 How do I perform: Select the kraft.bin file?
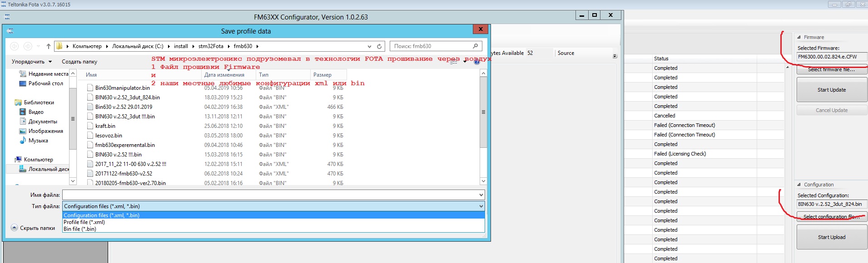(x=105, y=126)
